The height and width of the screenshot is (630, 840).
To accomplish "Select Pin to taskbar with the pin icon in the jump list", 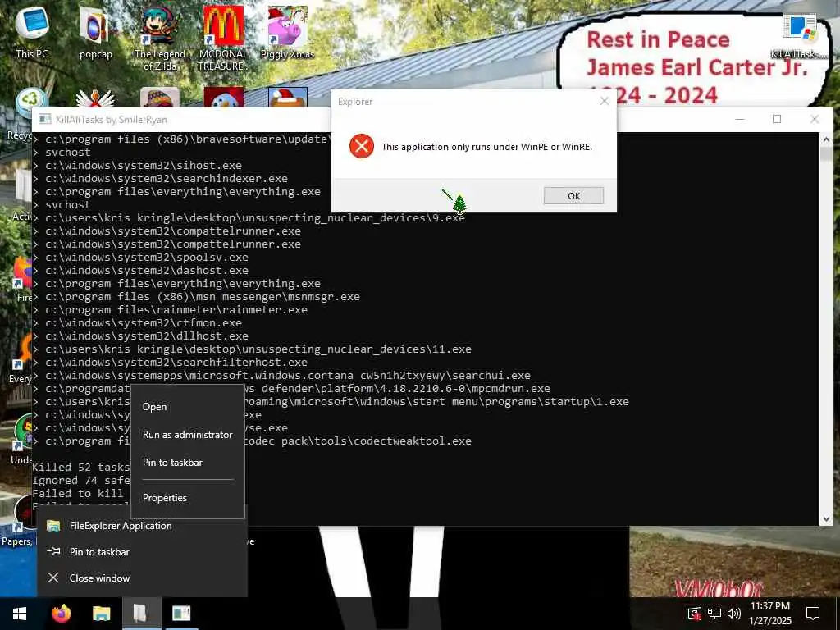I will [x=142, y=552].
